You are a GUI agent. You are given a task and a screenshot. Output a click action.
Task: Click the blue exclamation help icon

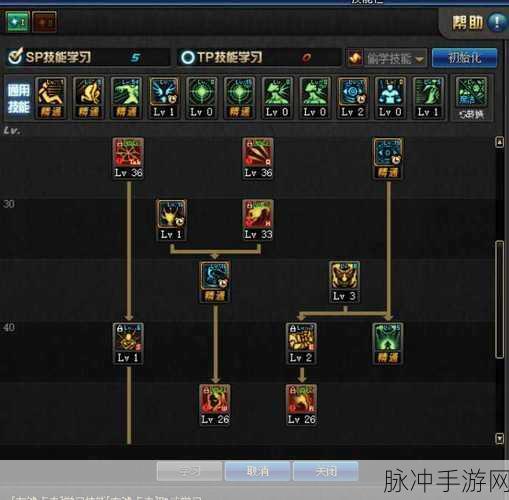pyautogui.click(x=497, y=23)
